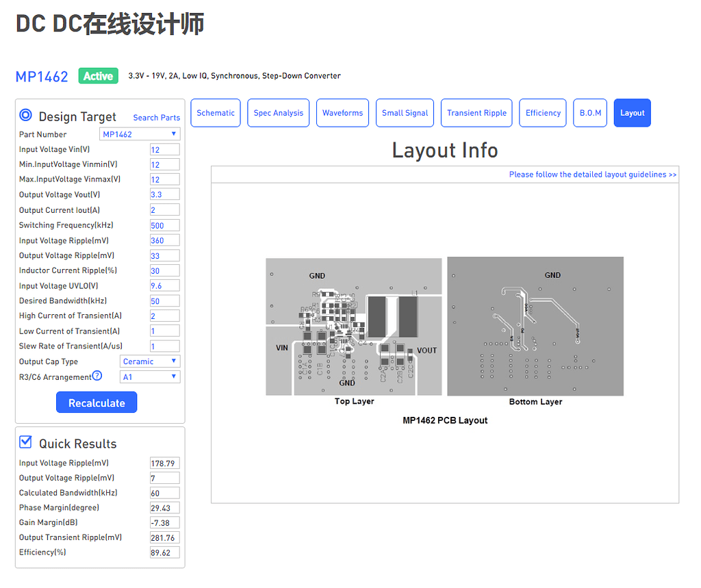This screenshot has width=701, height=588.
Task: Follow the detailed layout guidelines link
Action: coord(591,175)
